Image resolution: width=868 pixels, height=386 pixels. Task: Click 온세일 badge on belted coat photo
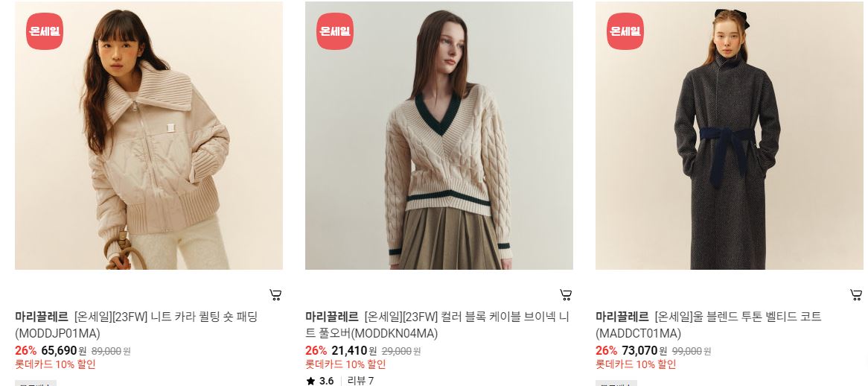625,31
